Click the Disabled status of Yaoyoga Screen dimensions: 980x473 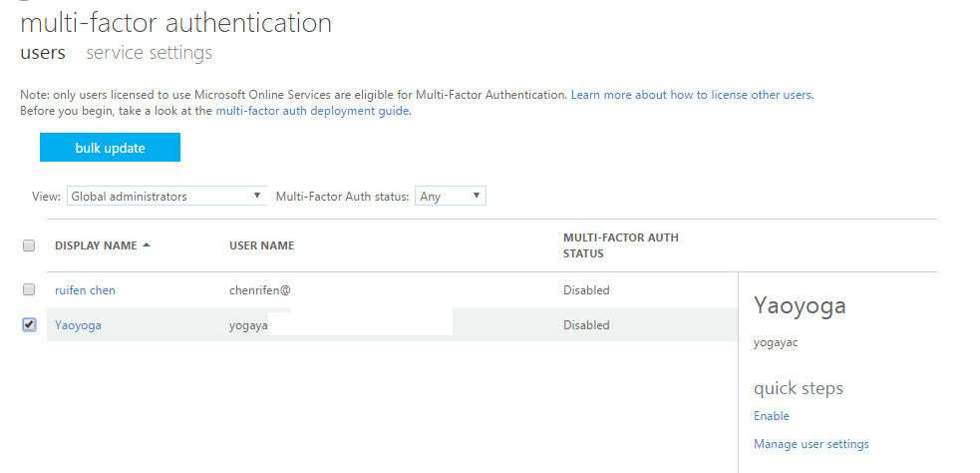tap(586, 325)
